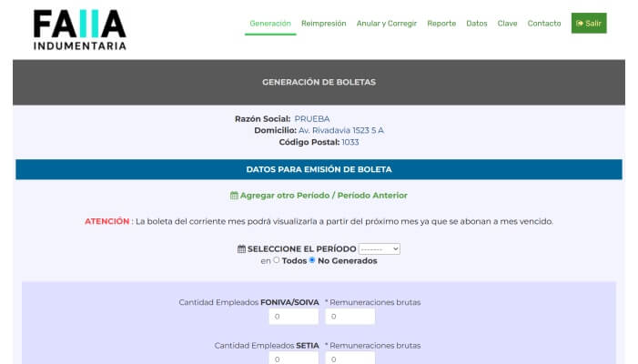
Task: Open the Datos menu item
Action: [477, 24]
